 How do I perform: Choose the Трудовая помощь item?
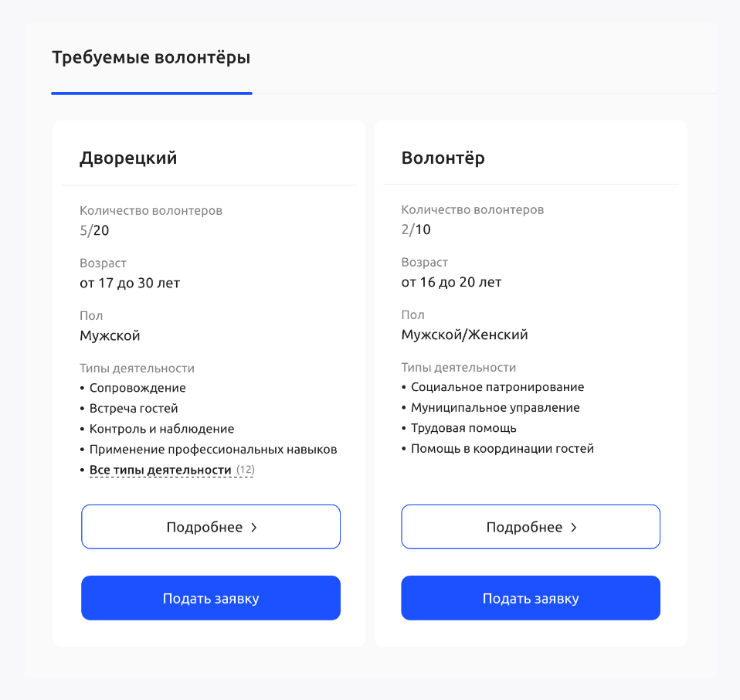[x=463, y=428]
